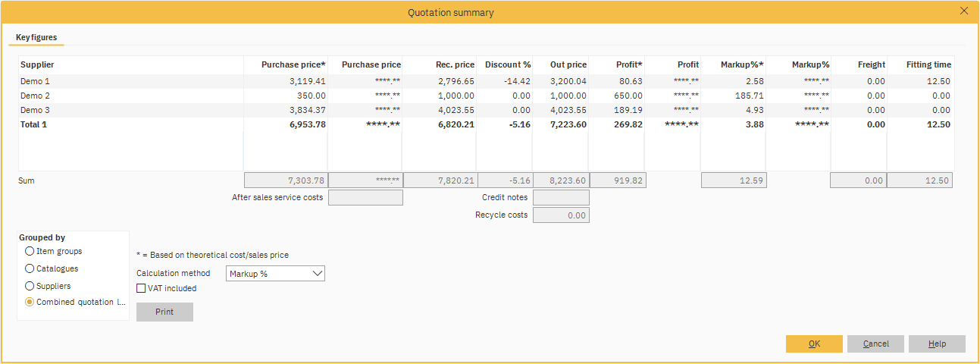The height and width of the screenshot is (364, 980).
Task: Click the Cancel button
Action: tap(875, 344)
